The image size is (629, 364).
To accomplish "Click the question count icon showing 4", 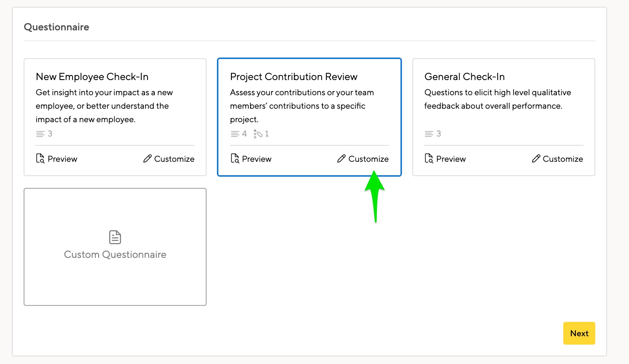I will [235, 134].
